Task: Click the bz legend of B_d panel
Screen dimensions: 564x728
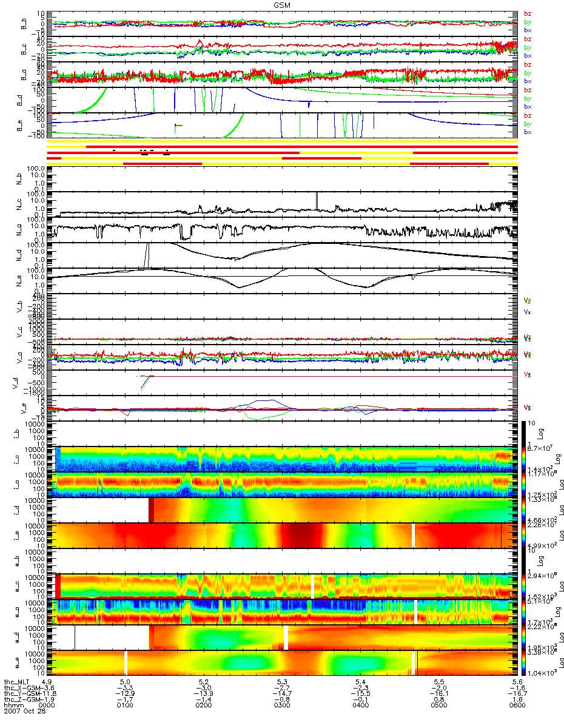Action: (527, 90)
